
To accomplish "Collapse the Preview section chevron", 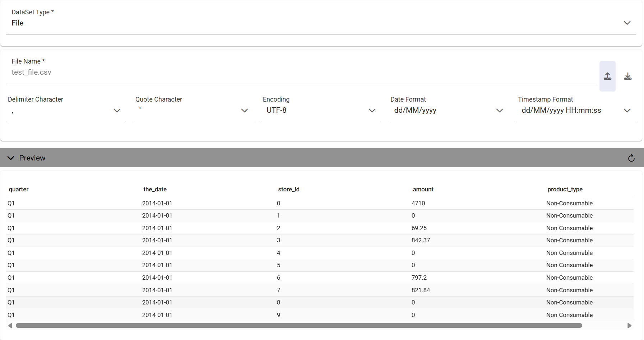I will pos(11,158).
